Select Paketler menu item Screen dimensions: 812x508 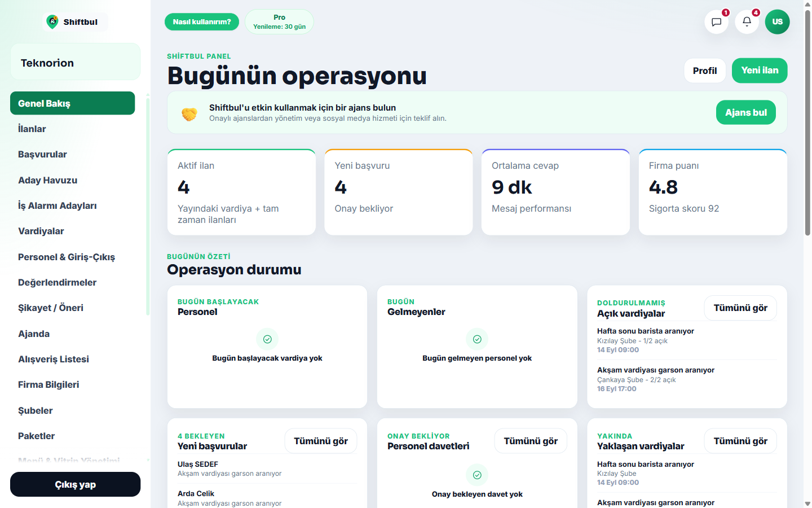click(x=72, y=436)
